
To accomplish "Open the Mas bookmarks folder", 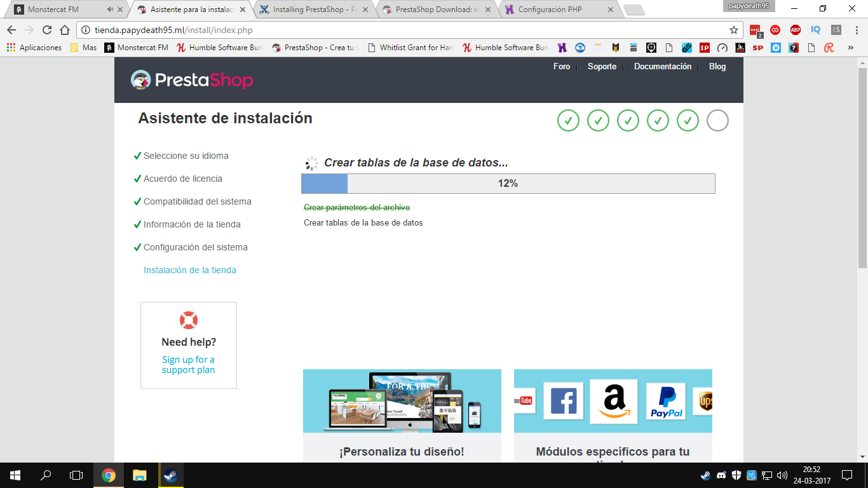I will (x=84, y=48).
